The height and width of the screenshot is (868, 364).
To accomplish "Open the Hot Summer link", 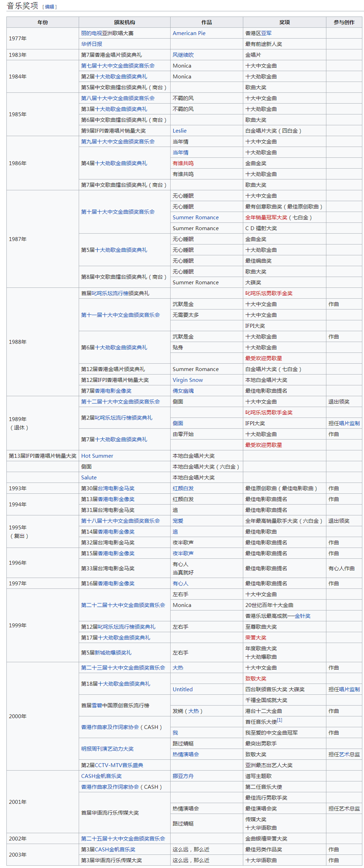I will click(97, 456).
